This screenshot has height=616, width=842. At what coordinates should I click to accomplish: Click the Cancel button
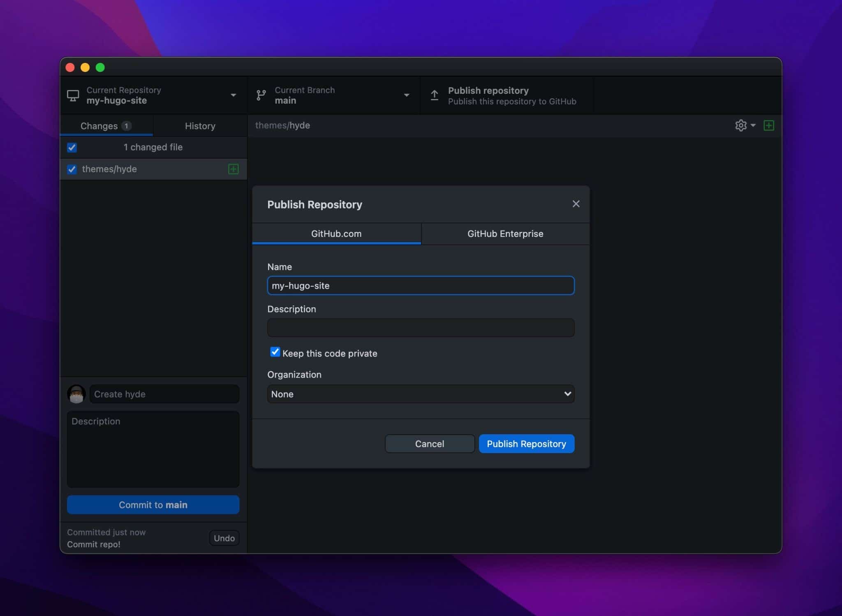pos(430,443)
